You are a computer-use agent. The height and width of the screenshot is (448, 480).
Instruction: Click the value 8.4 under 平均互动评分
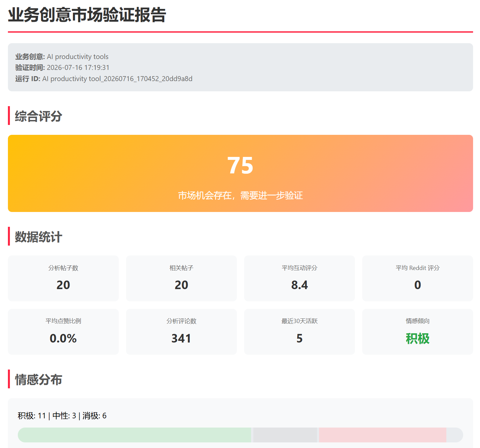point(300,285)
